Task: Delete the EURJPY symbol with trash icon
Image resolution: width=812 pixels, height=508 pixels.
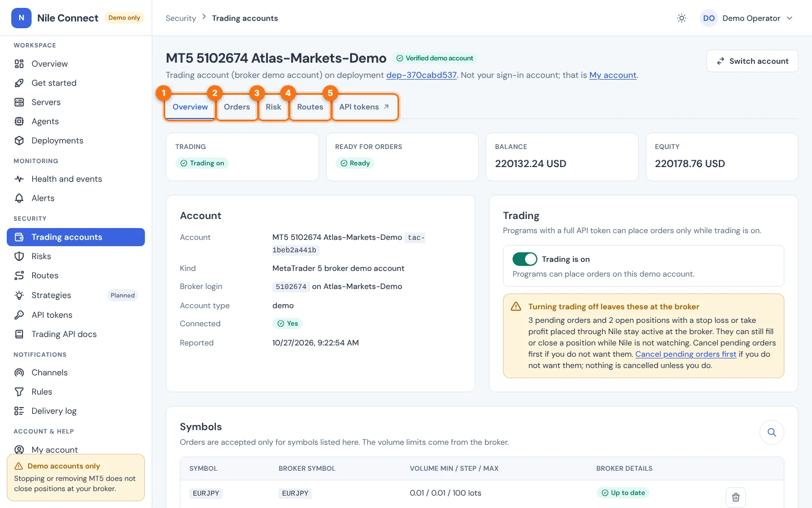Action: (x=736, y=497)
